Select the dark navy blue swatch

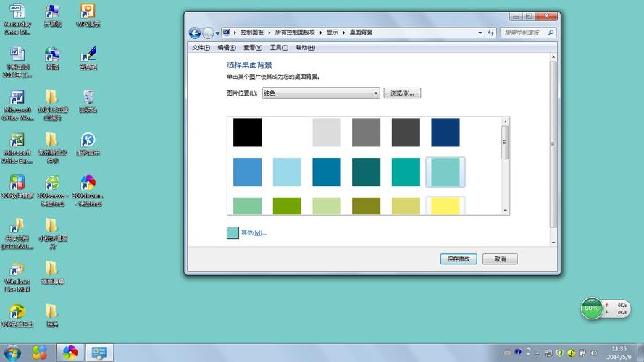click(x=445, y=132)
